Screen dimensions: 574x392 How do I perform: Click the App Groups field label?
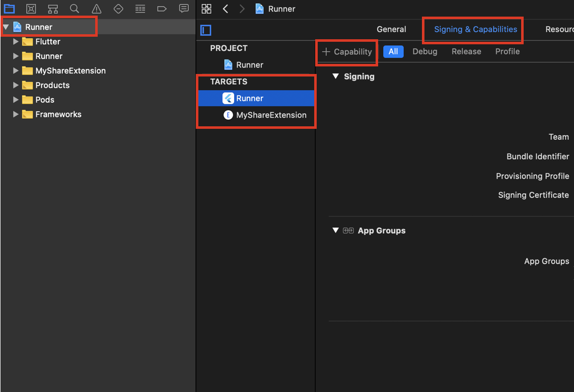[546, 261]
